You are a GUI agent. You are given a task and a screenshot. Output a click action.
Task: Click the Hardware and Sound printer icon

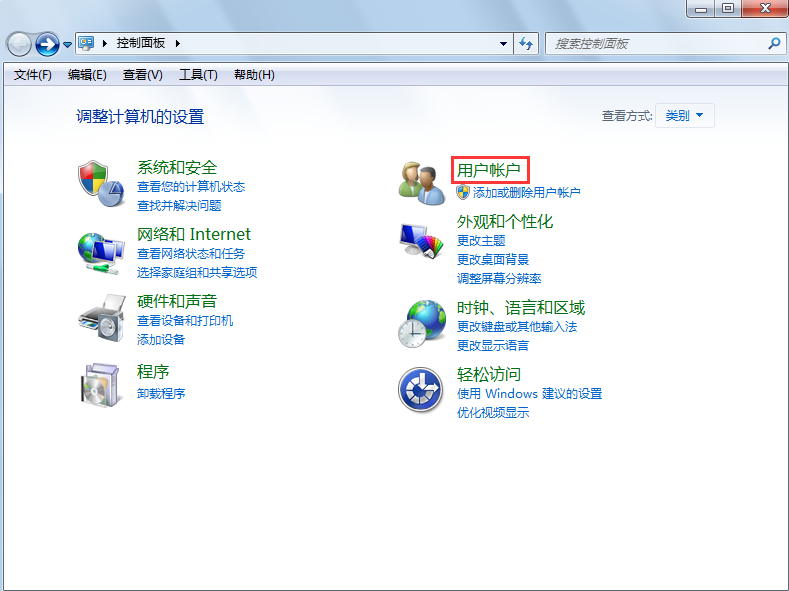(x=101, y=318)
